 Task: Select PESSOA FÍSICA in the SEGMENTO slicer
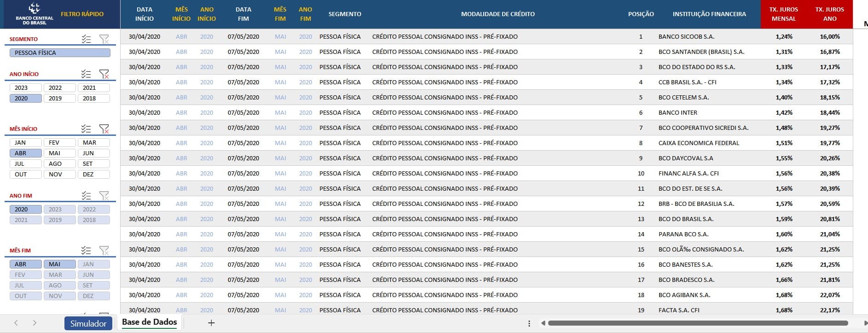tap(60, 53)
